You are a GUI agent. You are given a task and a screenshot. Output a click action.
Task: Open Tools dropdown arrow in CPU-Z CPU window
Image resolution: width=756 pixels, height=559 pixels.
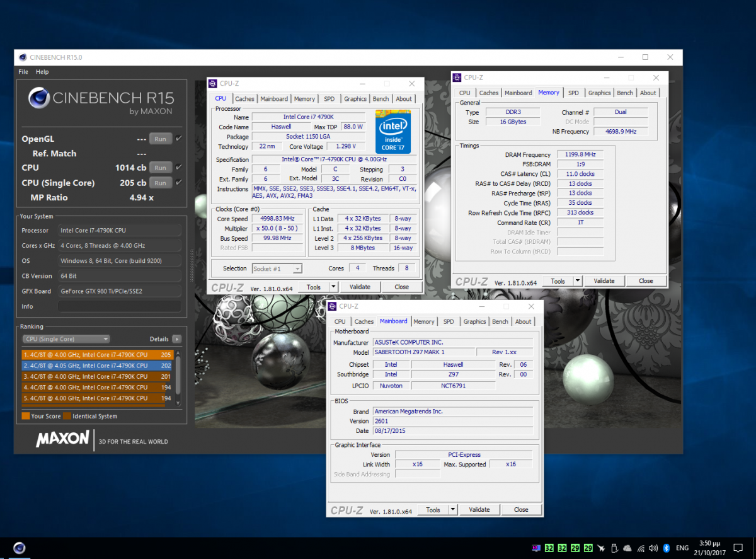(333, 287)
